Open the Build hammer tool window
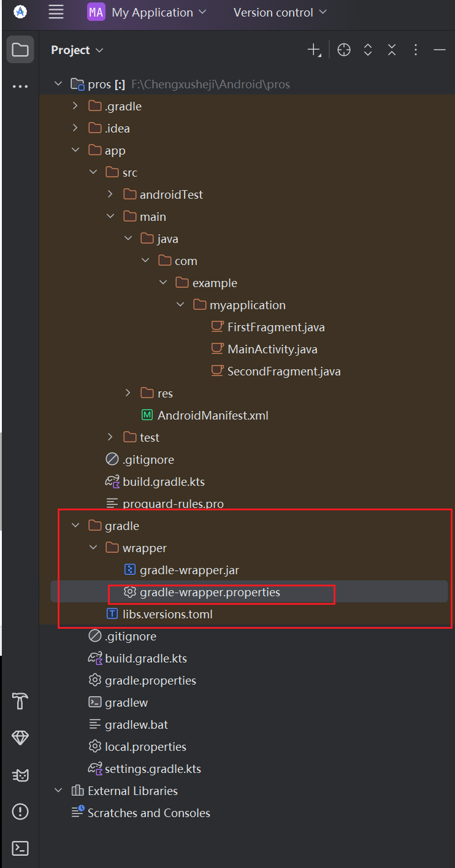The width and height of the screenshot is (455, 868). (x=20, y=701)
